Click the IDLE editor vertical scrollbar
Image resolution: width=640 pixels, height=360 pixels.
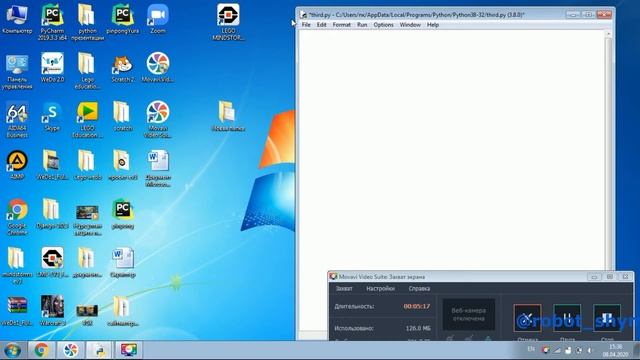point(608,151)
